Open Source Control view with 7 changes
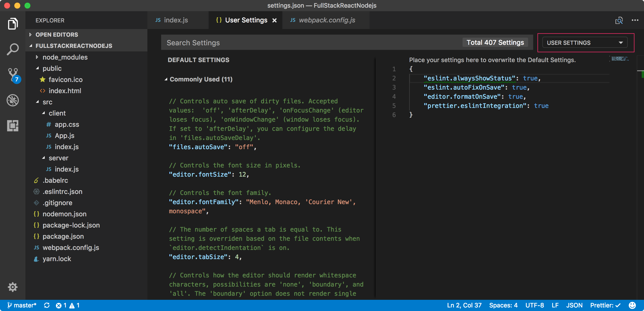This screenshot has height=311, width=644. pyautogui.click(x=13, y=75)
